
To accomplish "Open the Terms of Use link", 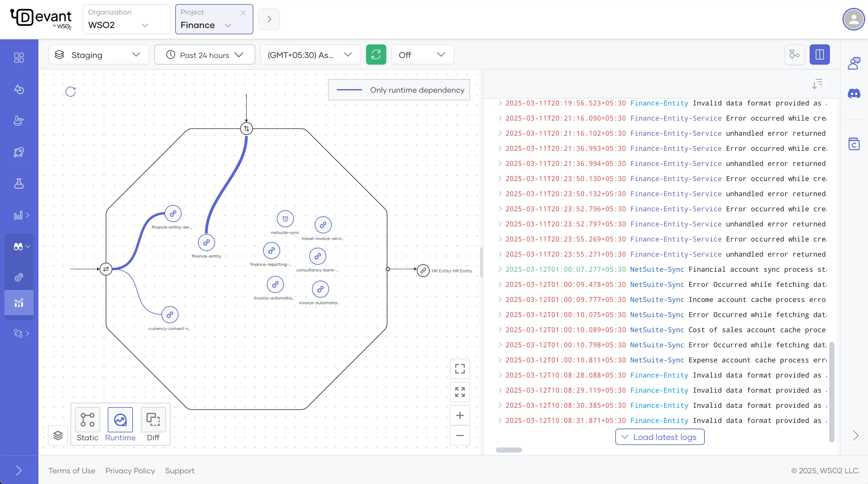I will coord(72,470).
